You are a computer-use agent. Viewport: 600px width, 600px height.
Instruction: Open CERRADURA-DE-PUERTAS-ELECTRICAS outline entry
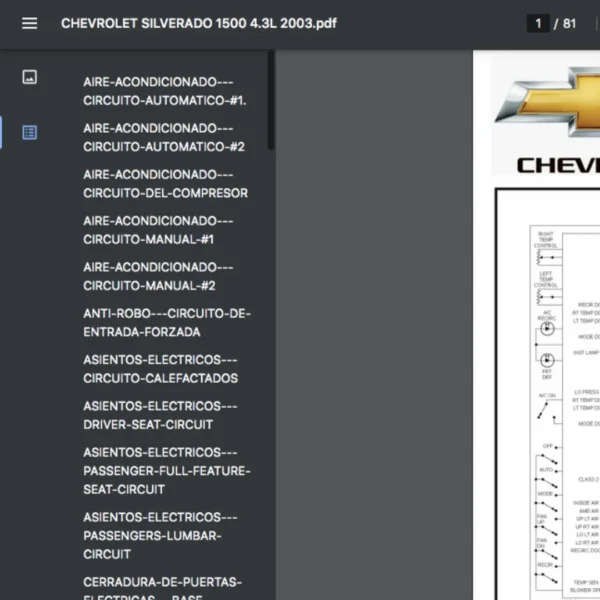coord(163,590)
